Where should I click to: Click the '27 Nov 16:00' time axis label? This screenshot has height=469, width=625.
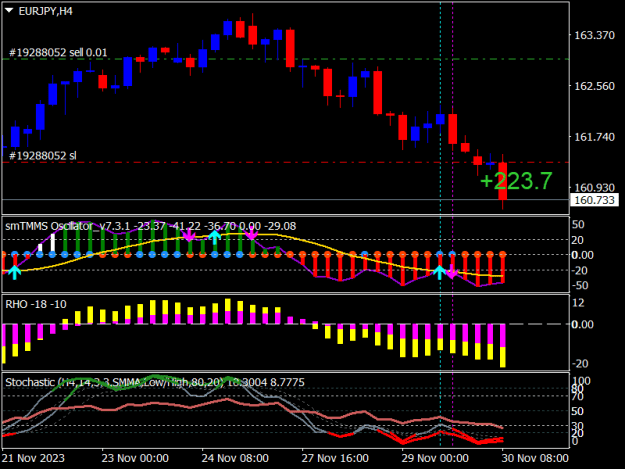point(335,458)
